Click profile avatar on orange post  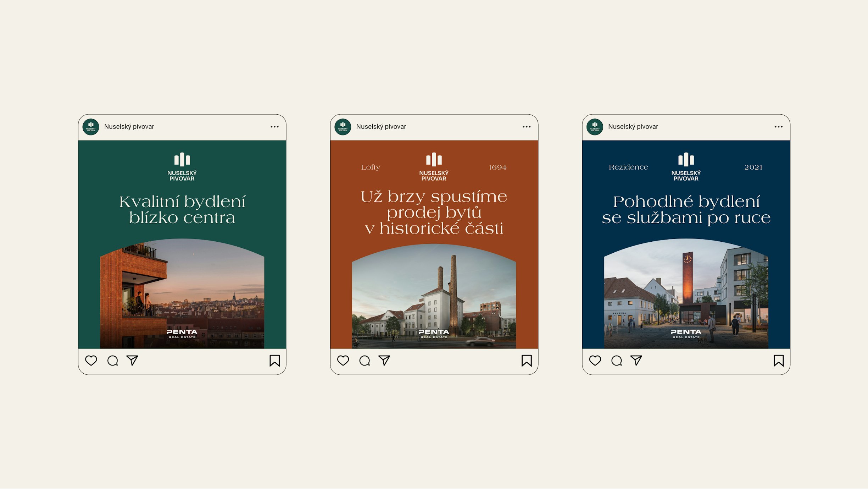coord(343,127)
